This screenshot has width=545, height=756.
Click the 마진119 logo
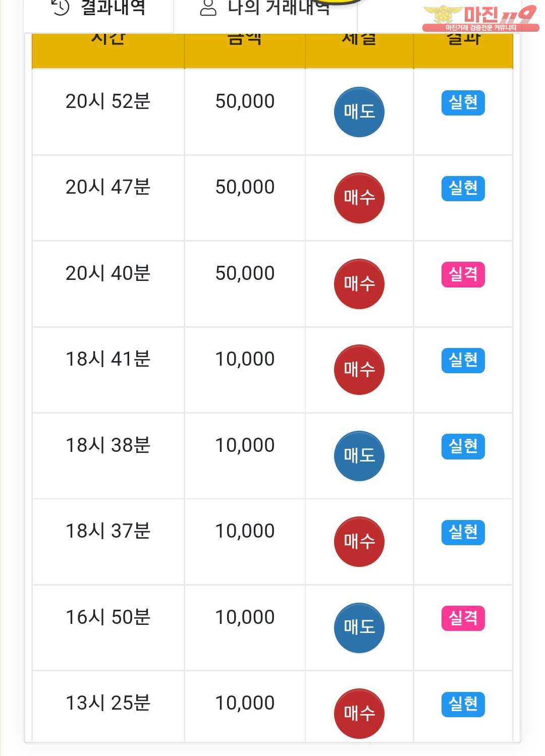[480, 18]
